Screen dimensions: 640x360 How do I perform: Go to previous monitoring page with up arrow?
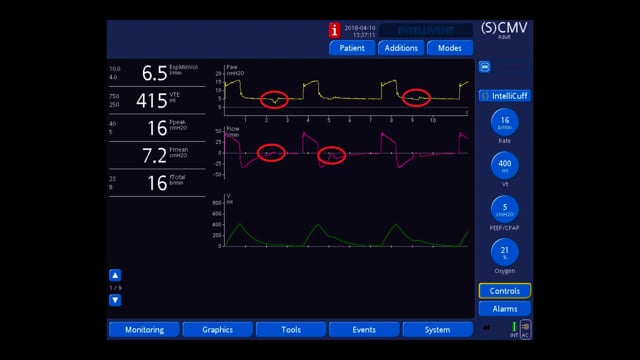point(115,276)
